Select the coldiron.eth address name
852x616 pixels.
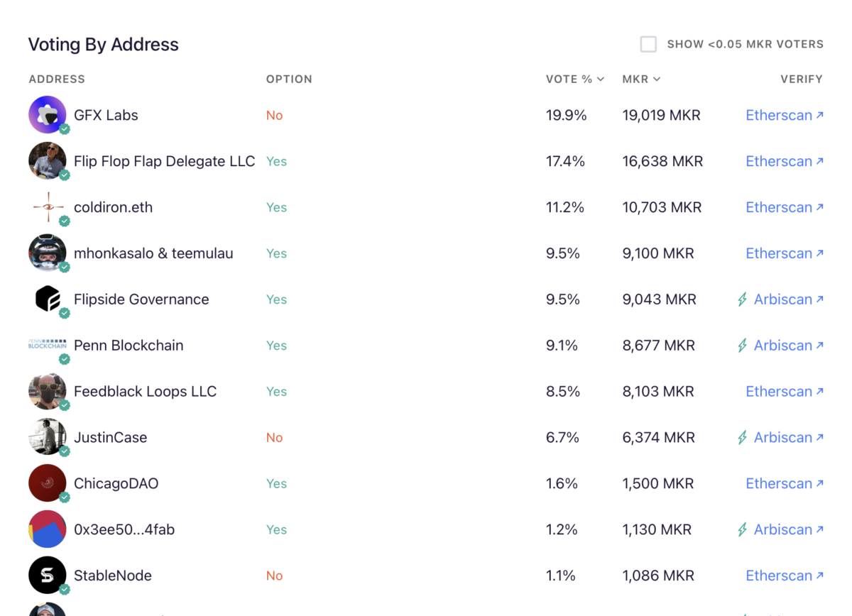[x=113, y=207]
